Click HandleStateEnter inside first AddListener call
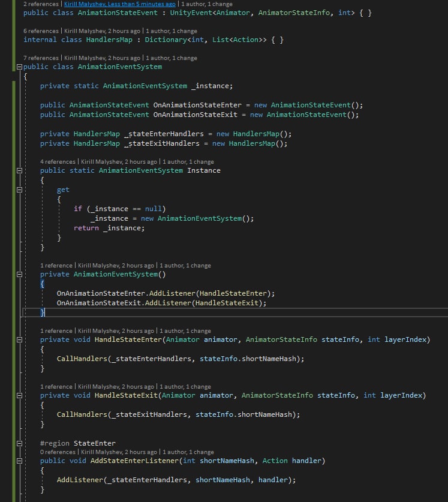The height and width of the screenshot is (502, 448). [233, 293]
